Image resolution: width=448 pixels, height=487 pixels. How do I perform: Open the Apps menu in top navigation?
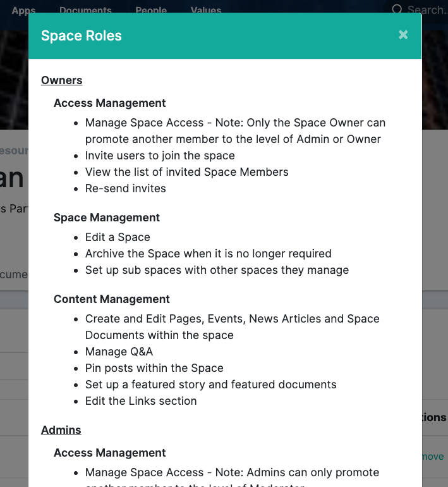(23, 11)
